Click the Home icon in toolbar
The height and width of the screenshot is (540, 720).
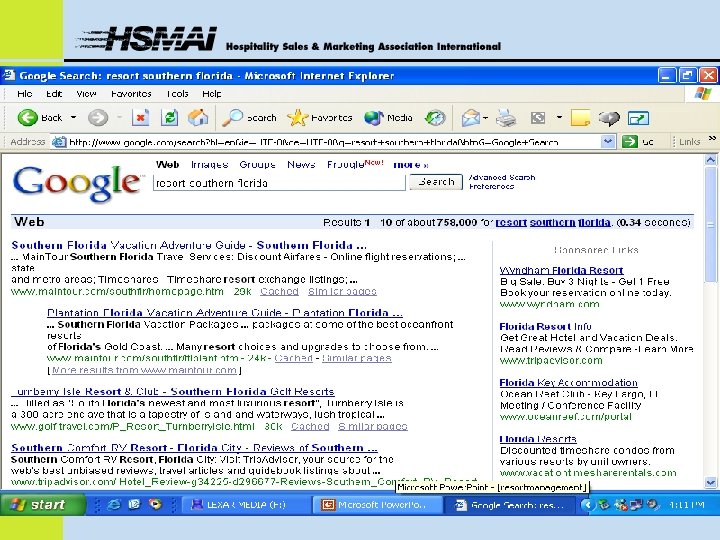198,118
